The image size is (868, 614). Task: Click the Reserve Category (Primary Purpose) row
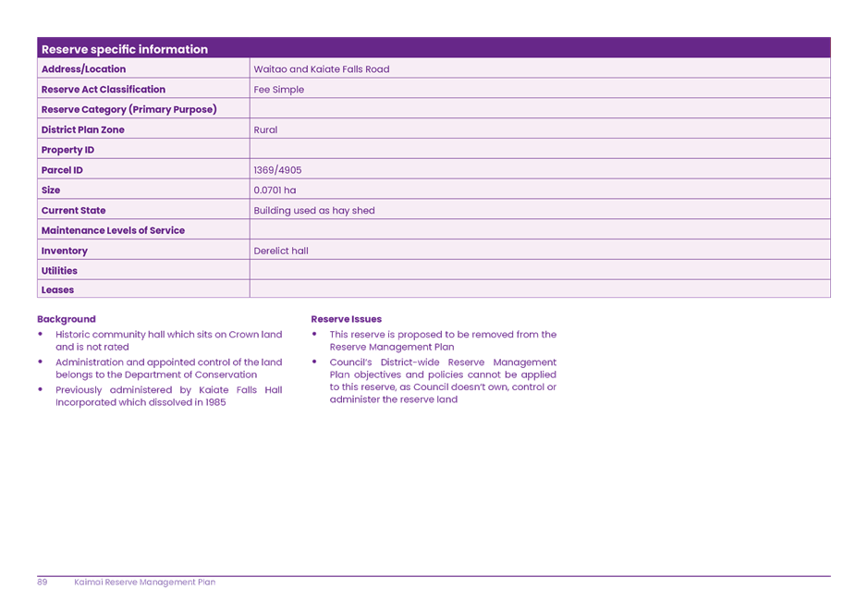click(x=128, y=109)
